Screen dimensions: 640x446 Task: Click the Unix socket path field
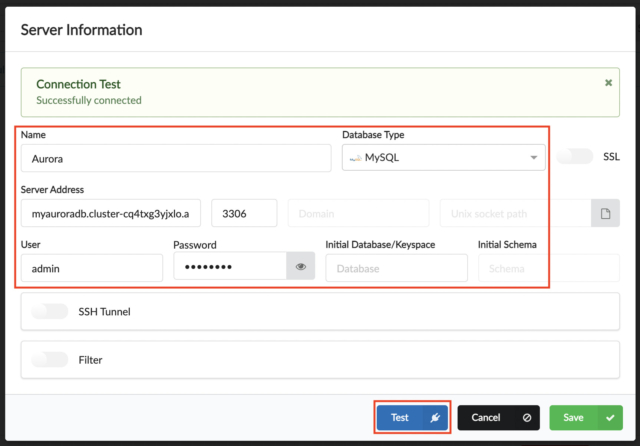(516, 213)
